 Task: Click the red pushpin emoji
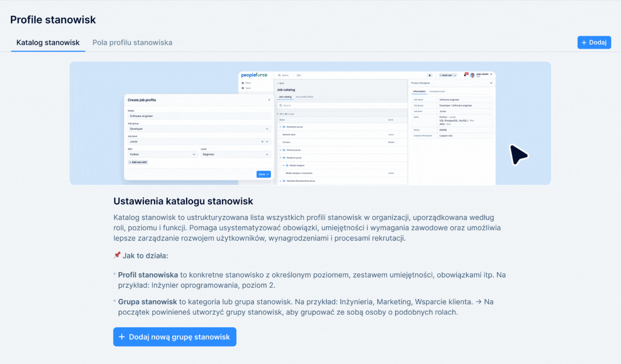[x=117, y=255]
